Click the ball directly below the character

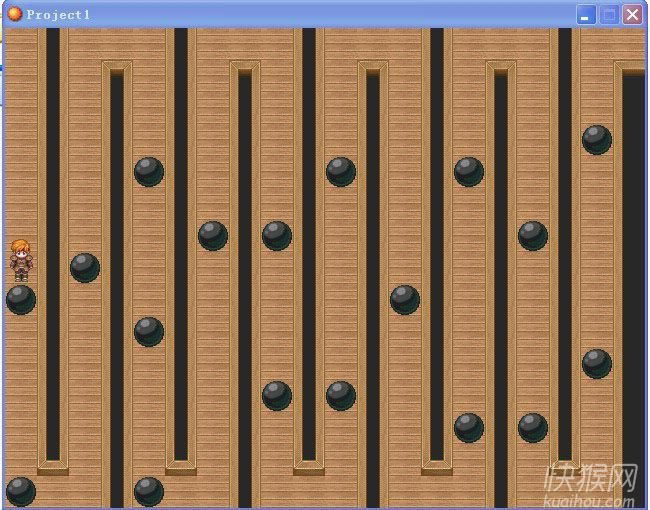coord(21,300)
